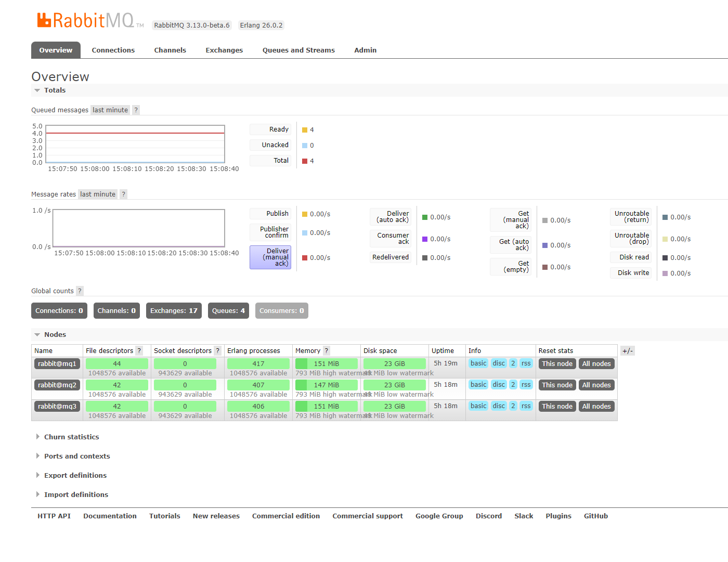Open the Global counts help question mark
This screenshot has height=562, width=728.
tap(80, 291)
